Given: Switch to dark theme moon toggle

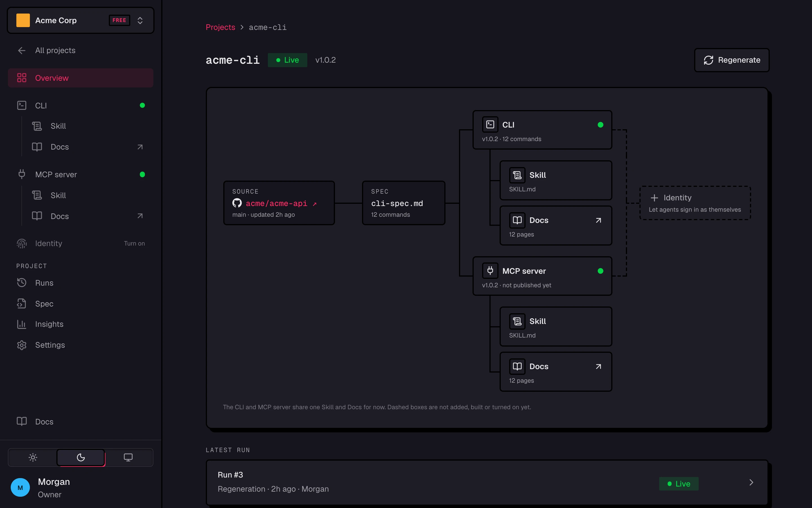Looking at the screenshot, I should pos(81,457).
